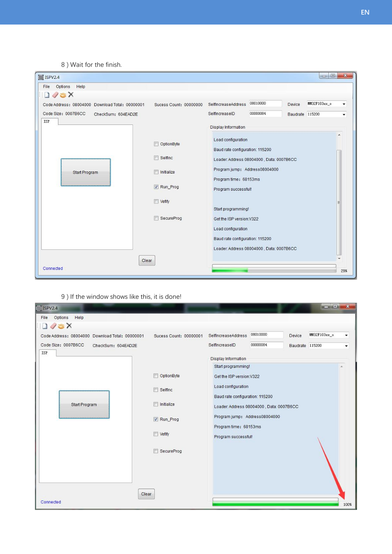The height and width of the screenshot is (554, 392).
Task: Expand the Baudrate dropdown in upper window
Action: point(344,115)
